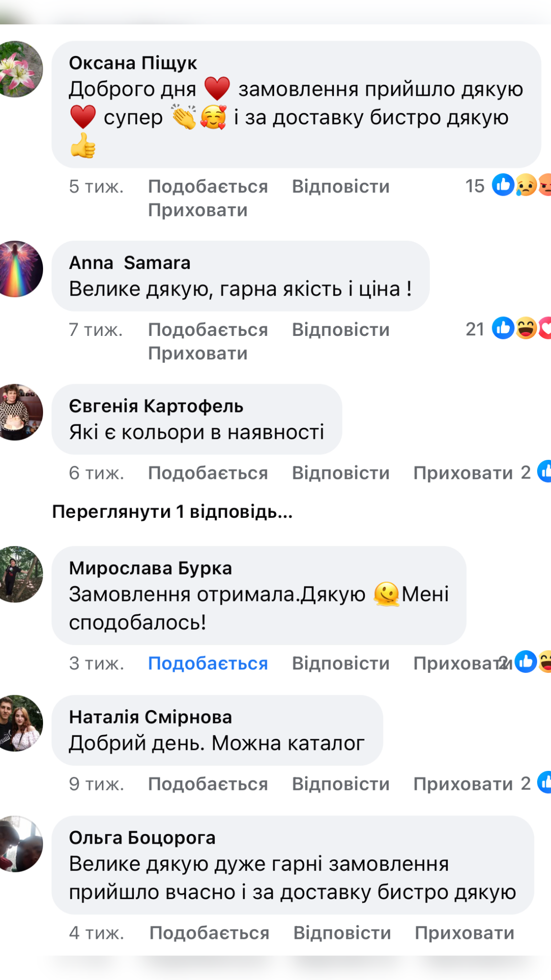This screenshot has width=551, height=980.
Task: Click like reaction icon on Anna Samara's comment
Action: [x=503, y=328]
